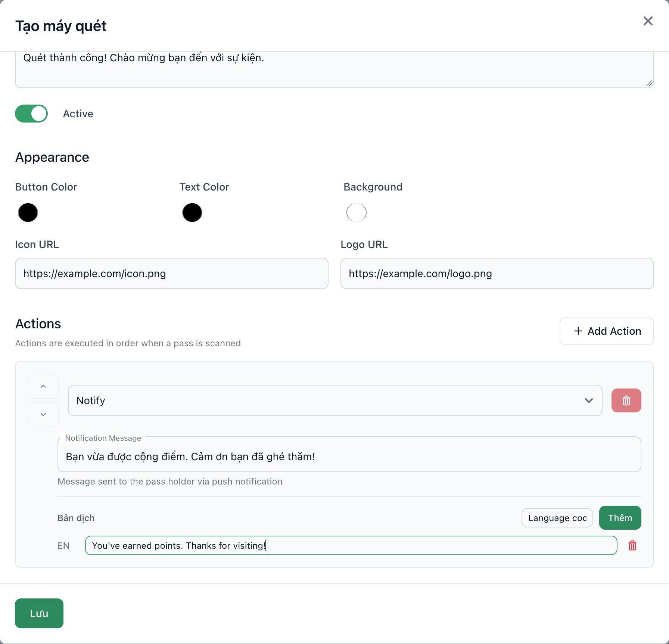Move the Notify action down
The image size is (669, 644).
click(43, 415)
